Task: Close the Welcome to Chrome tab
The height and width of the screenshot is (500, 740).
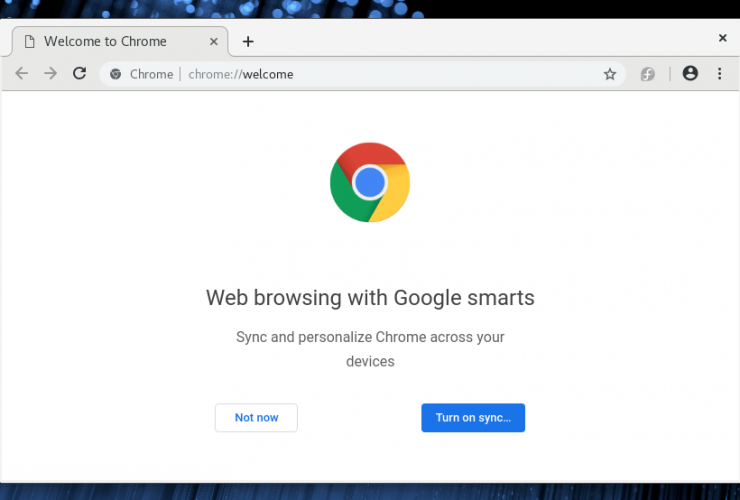Action: click(x=211, y=42)
